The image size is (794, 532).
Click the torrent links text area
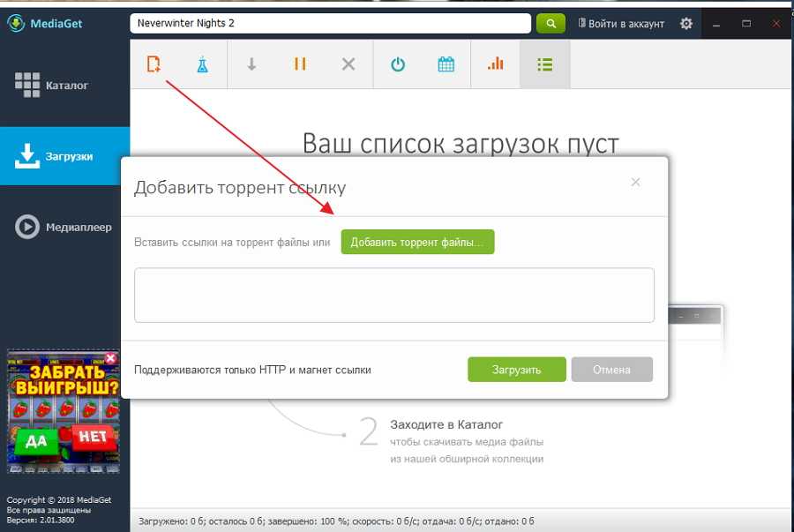pos(394,295)
